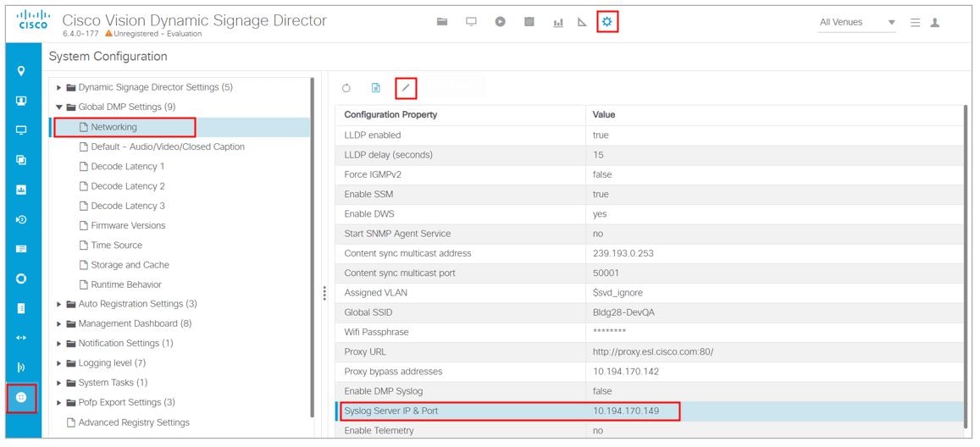Viewport: 980px width, 447px height.
Task: Click the Global SSID value Bldg28-DevQA
Action: point(622,312)
